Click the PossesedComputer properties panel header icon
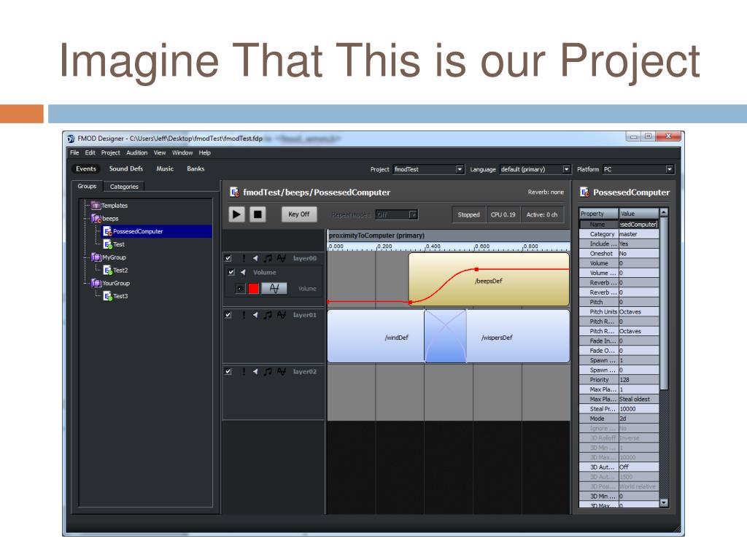 click(x=584, y=192)
